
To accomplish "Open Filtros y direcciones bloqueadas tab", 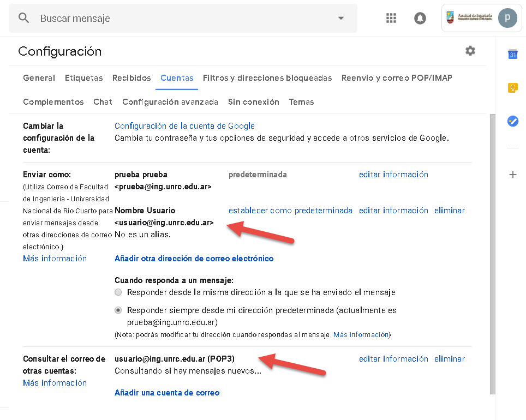I will point(267,78).
